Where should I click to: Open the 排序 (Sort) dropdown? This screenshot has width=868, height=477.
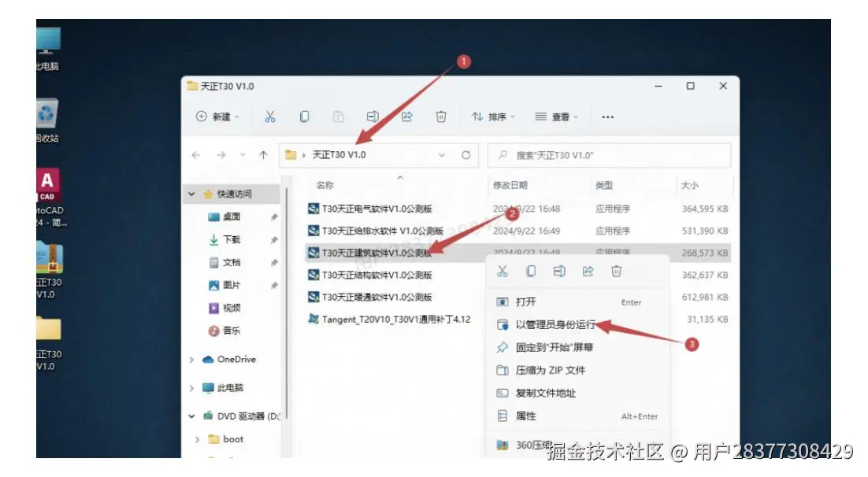click(492, 116)
